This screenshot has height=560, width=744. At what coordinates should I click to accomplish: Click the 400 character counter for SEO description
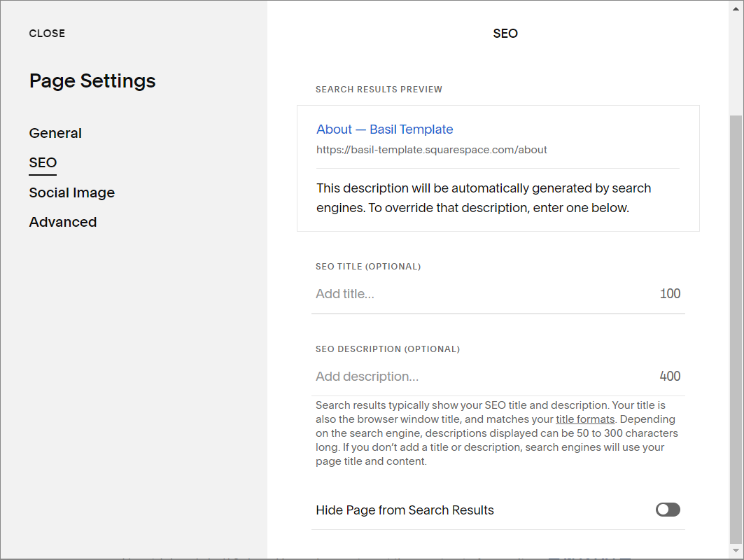[x=670, y=377]
